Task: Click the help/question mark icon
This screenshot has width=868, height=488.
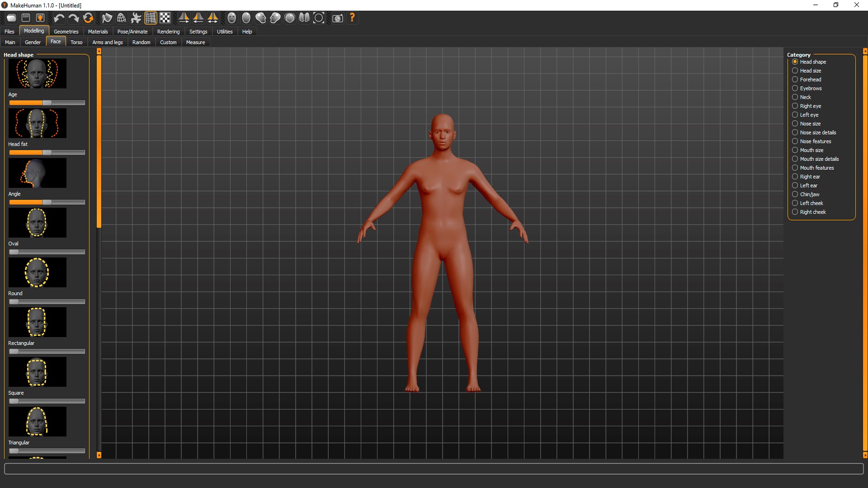Action: [352, 18]
